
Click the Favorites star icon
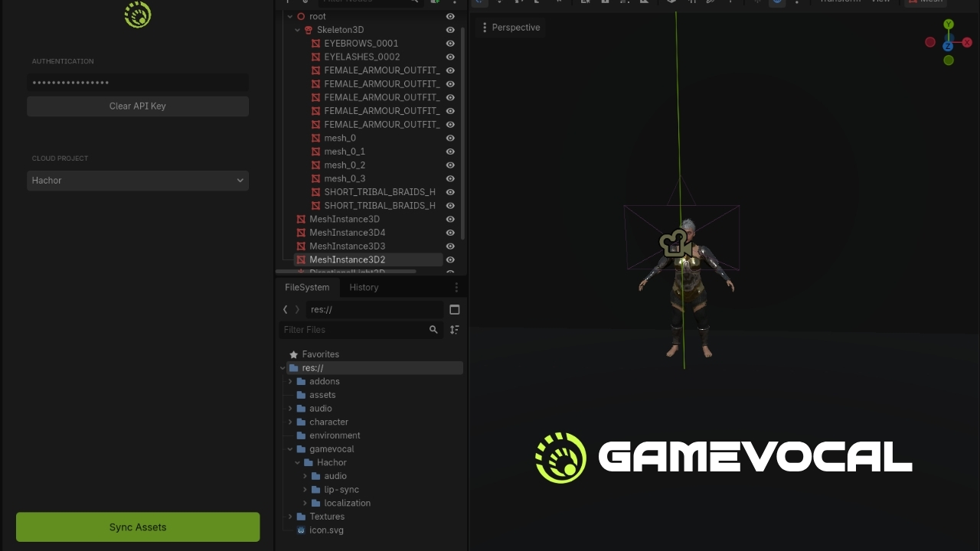(293, 354)
